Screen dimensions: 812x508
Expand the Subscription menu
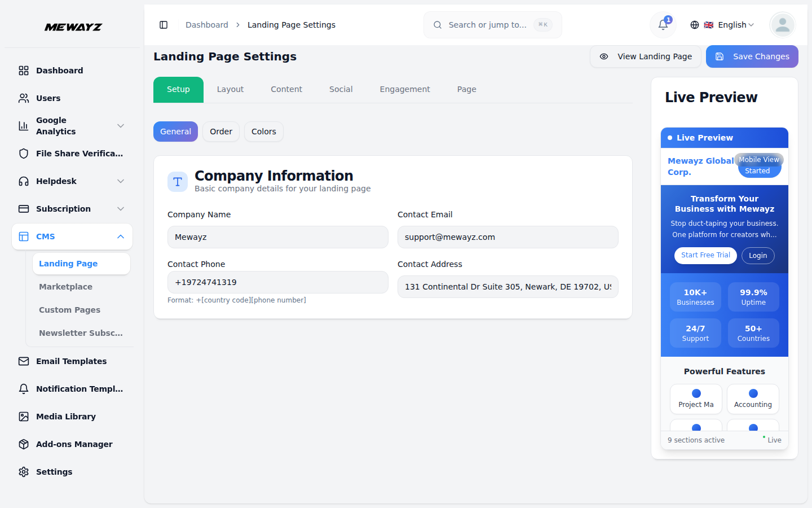point(72,209)
